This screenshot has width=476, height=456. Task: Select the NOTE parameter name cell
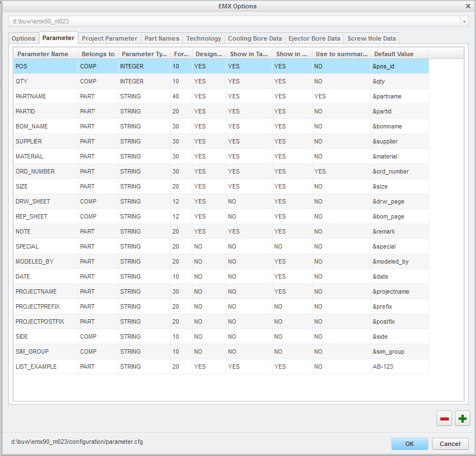(46, 232)
